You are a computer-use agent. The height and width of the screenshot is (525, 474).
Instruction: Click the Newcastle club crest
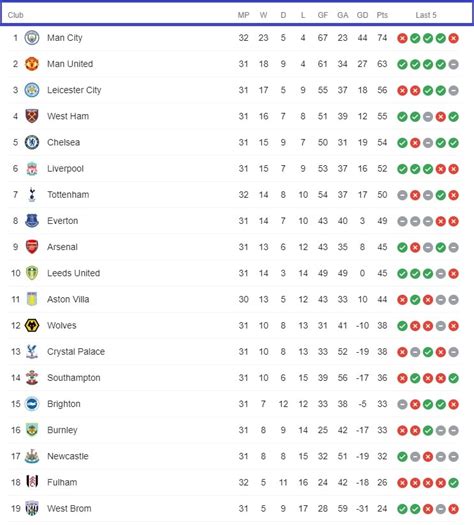32,456
